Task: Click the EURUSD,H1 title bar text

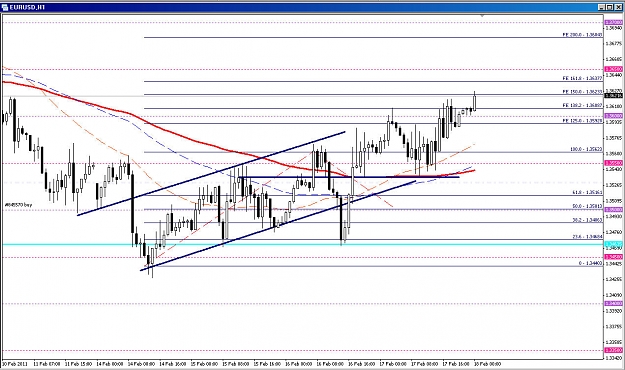Action: coord(27,7)
